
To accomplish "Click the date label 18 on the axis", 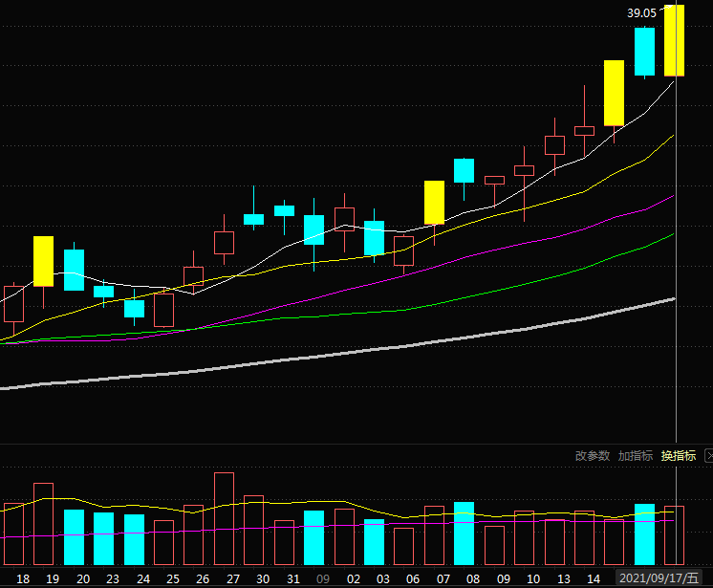I will click(23, 578).
